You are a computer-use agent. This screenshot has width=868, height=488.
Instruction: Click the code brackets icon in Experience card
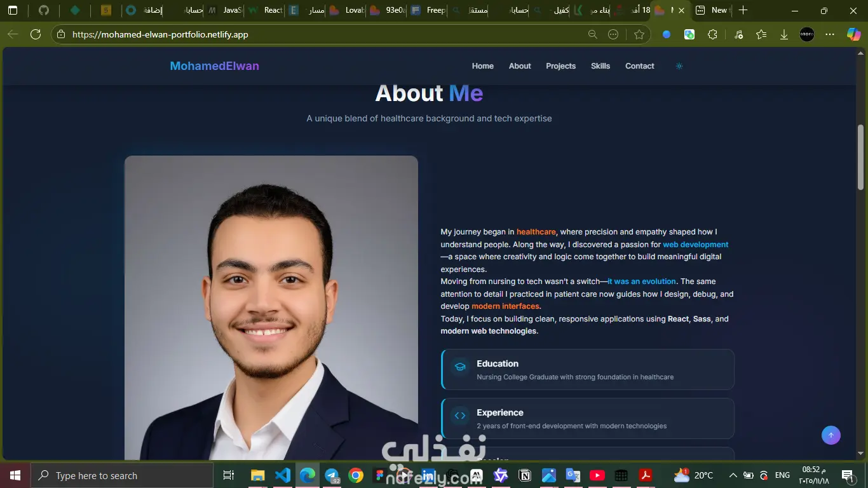click(460, 416)
